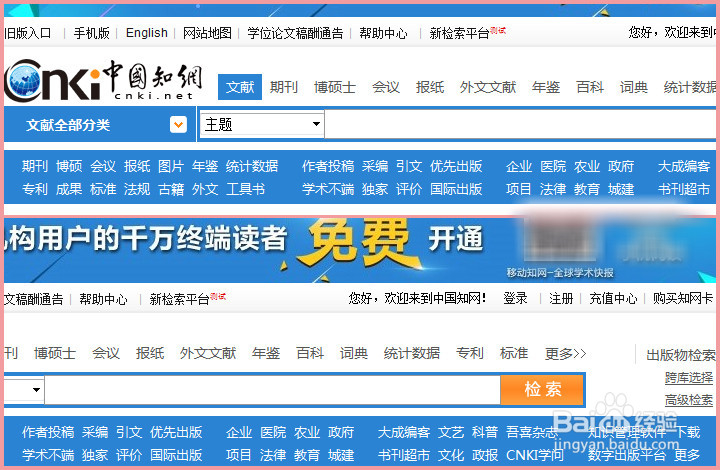Switch to 手机版 site
This screenshot has width=720, height=470.
pyautogui.click(x=91, y=33)
